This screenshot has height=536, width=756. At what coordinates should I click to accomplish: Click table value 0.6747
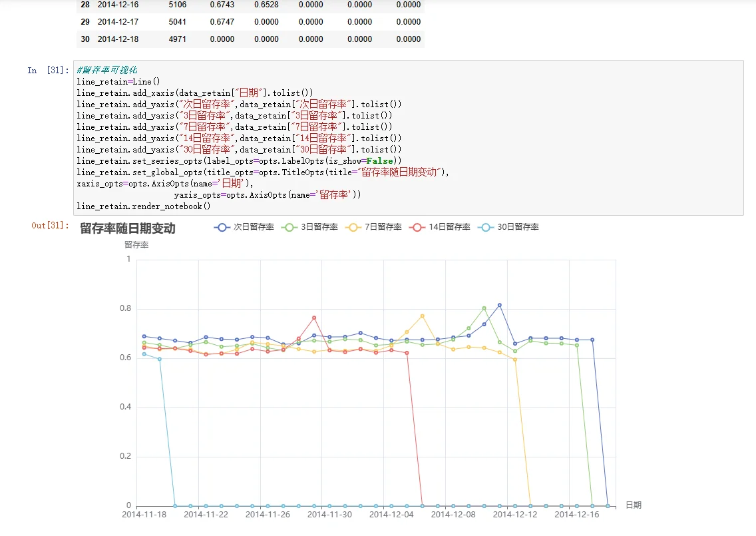(x=222, y=22)
